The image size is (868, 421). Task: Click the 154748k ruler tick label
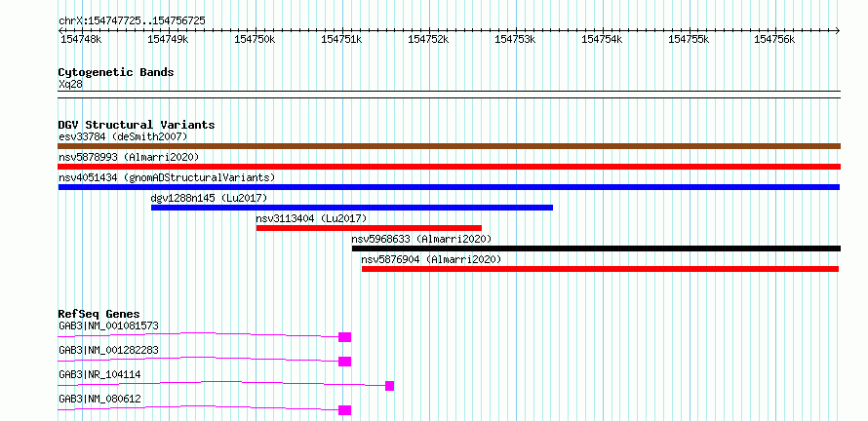click(81, 39)
